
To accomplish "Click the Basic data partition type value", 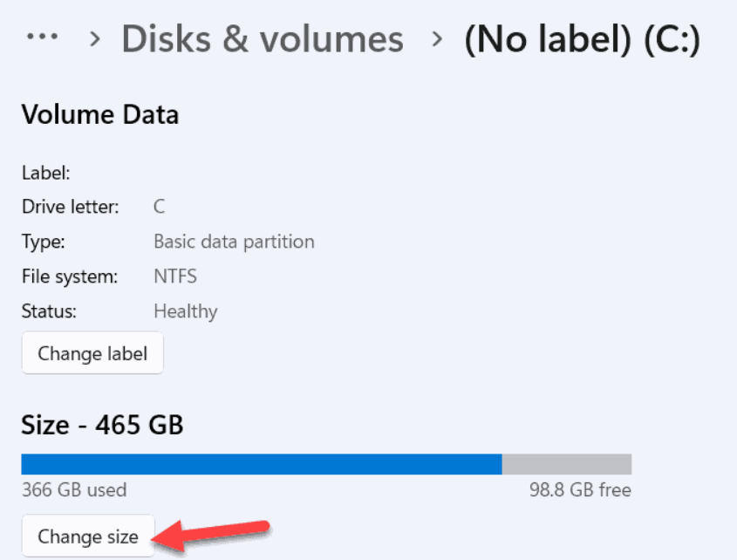I will [x=234, y=242].
